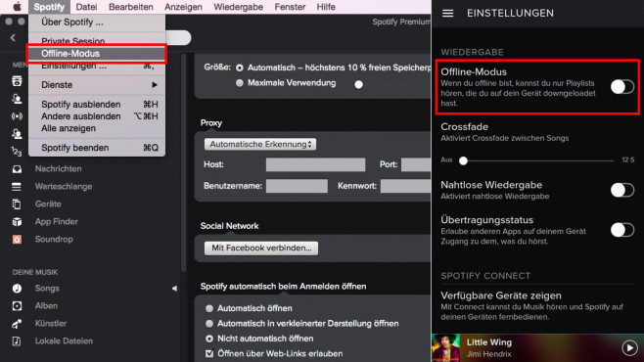Open the Hilfe menu
The height and width of the screenshot is (362, 644).
(x=326, y=7)
